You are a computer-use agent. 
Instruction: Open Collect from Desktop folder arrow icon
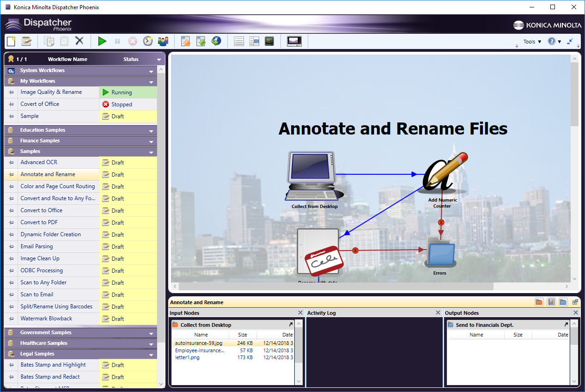[x=291, y=325]
